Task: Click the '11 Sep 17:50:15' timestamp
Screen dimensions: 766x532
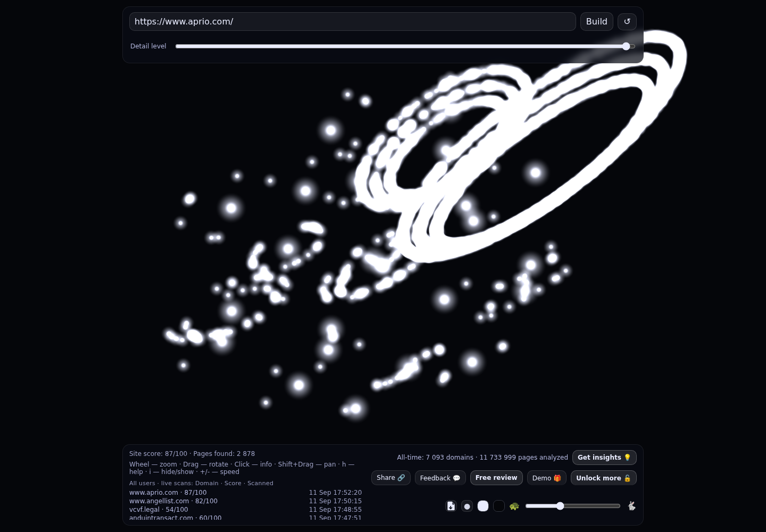Action: pyautogui.click(x=335, y=501)
